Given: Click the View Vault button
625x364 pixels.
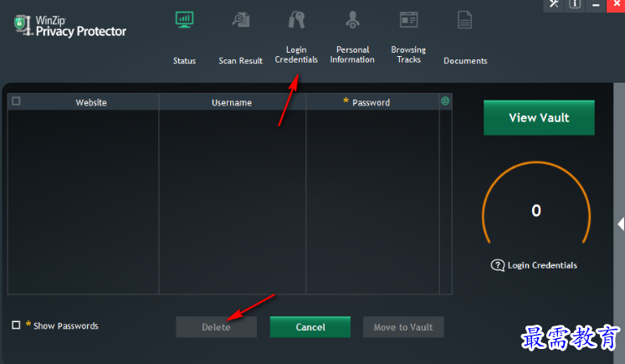Looking at the screenshot, I should [539, 118].
